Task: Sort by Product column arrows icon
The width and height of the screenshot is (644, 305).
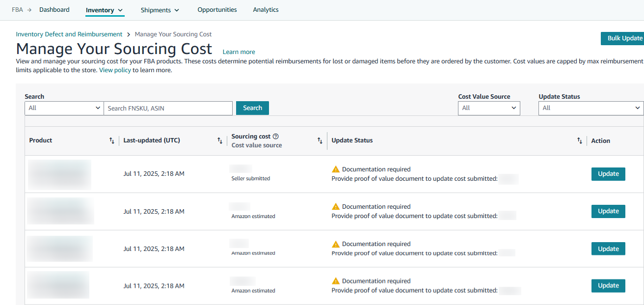Action: tap(111, 141)
